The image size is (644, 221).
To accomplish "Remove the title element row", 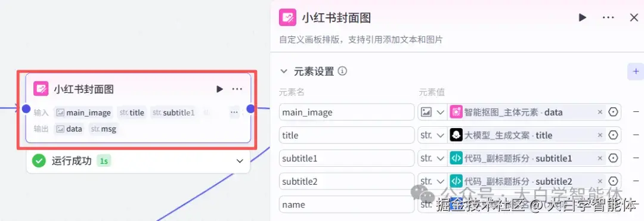I will [x=636, y=135].
